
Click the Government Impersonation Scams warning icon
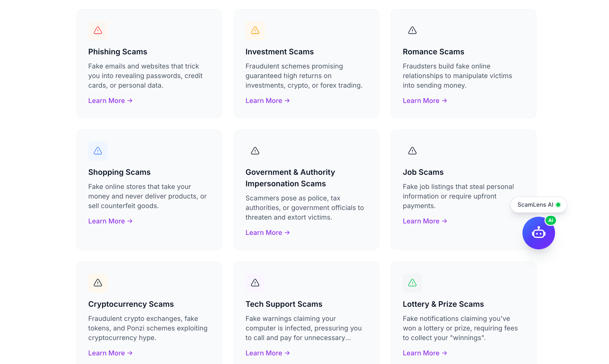click(x=255, y=151)
